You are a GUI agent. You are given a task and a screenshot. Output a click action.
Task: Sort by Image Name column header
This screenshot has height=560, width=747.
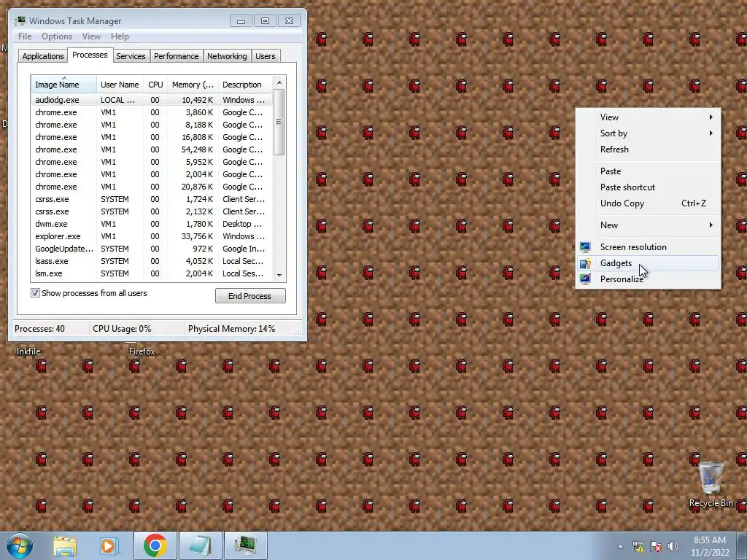pyautogui.click(x=64, y=85)
